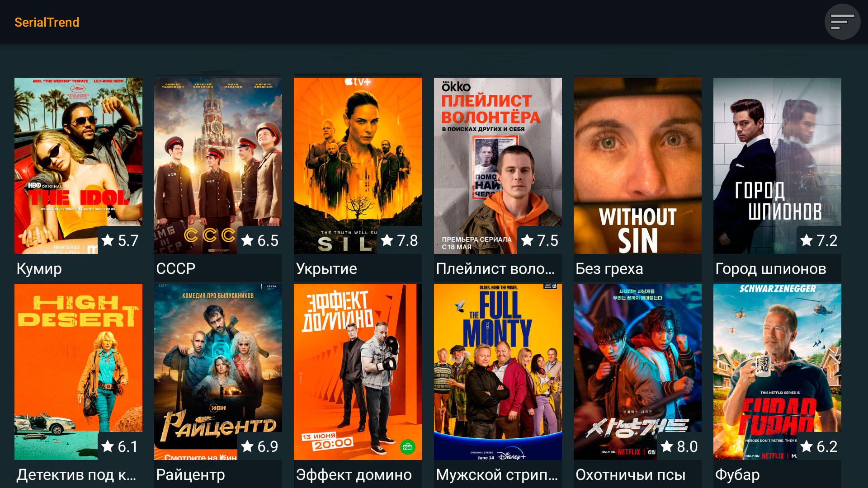Open the Эффект домино poster
The height and width of the screenshot is (488, 868).
[x=358, y=371]
